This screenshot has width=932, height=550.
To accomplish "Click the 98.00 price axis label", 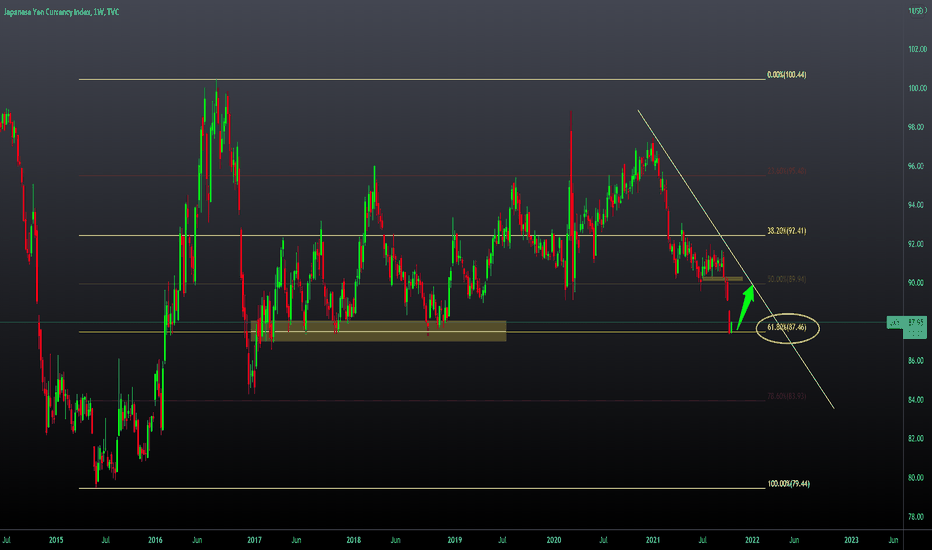I will click(917, 127).
